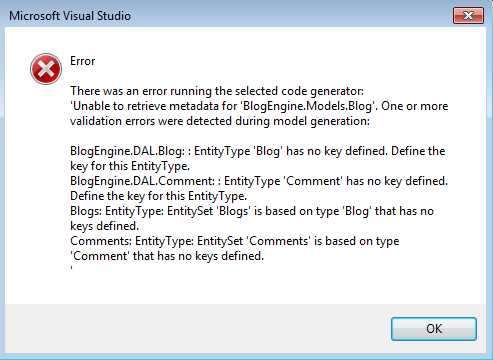Click the EntitySet 'Comments' message line
Image resolution: width=493 pixels, height=360 pixels.
(235, 241)
